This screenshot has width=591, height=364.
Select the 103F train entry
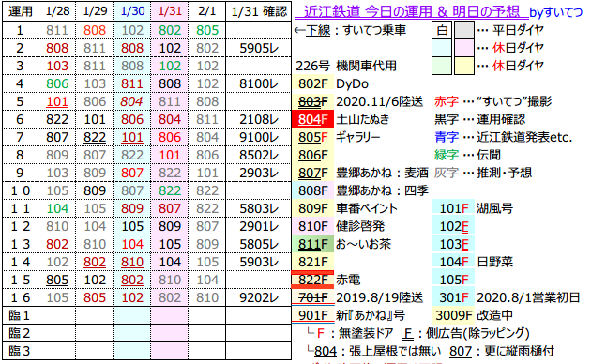pos(453,244)
